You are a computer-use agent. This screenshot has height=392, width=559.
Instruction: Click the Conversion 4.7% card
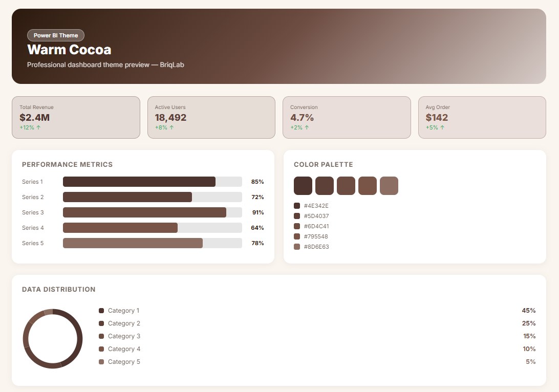click(x=347, y=117)
